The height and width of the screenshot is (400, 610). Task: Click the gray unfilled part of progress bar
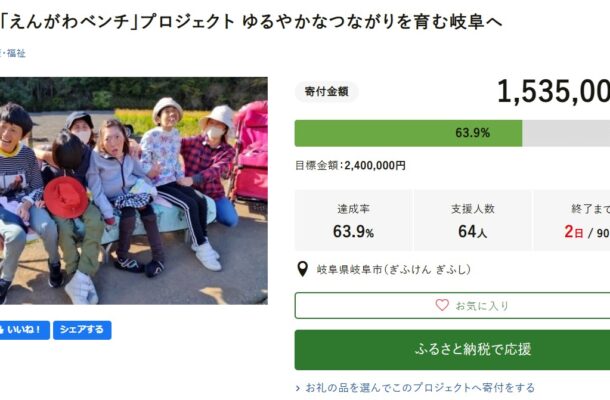(566, 133)
